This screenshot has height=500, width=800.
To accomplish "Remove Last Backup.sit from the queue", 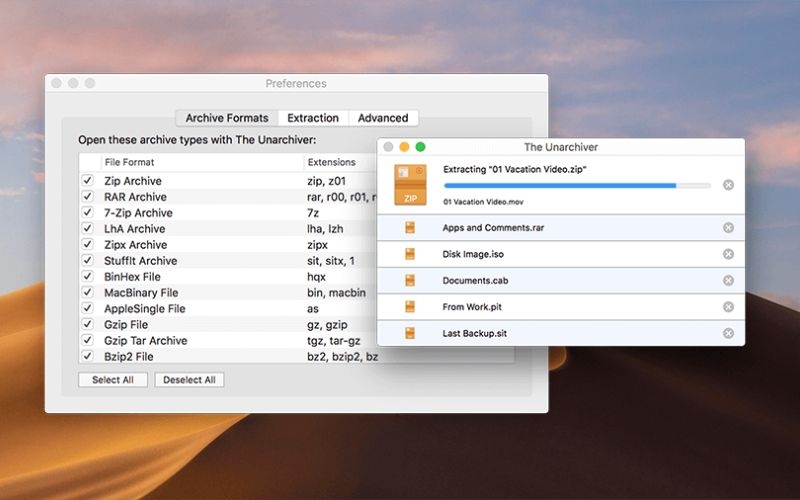I will pos(729,333).
